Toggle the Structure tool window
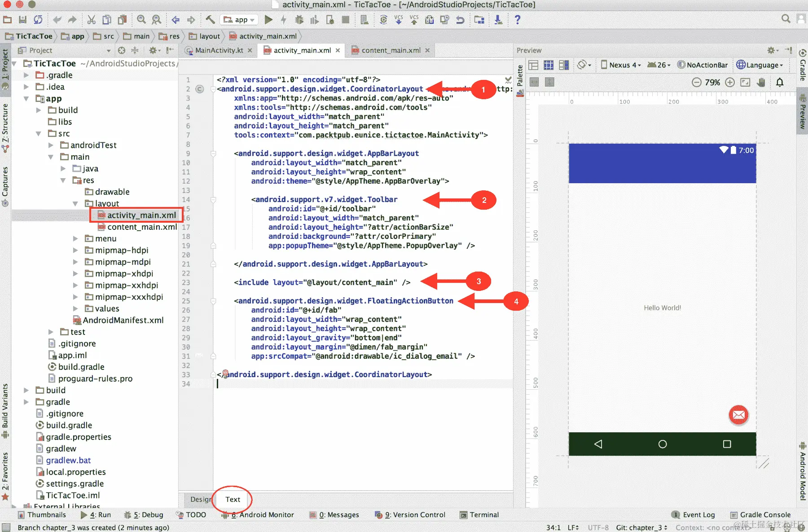Screen dimensions: 808x532 click(5, 128)
